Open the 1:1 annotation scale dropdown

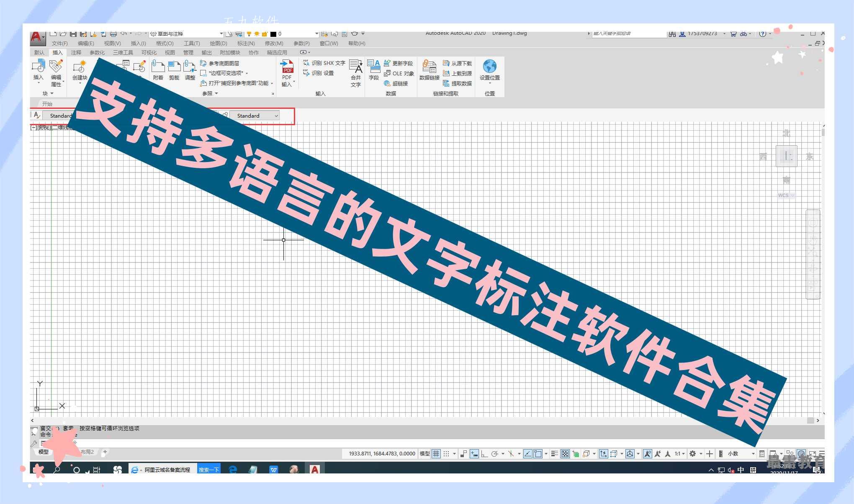pyautogui.click(x=682, y=453)
